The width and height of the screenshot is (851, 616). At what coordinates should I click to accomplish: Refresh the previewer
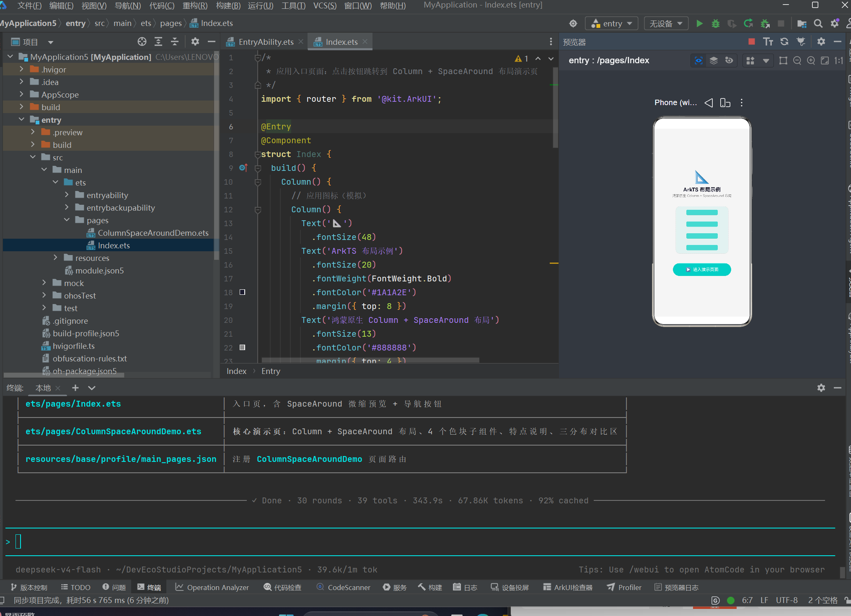point(784,41)
